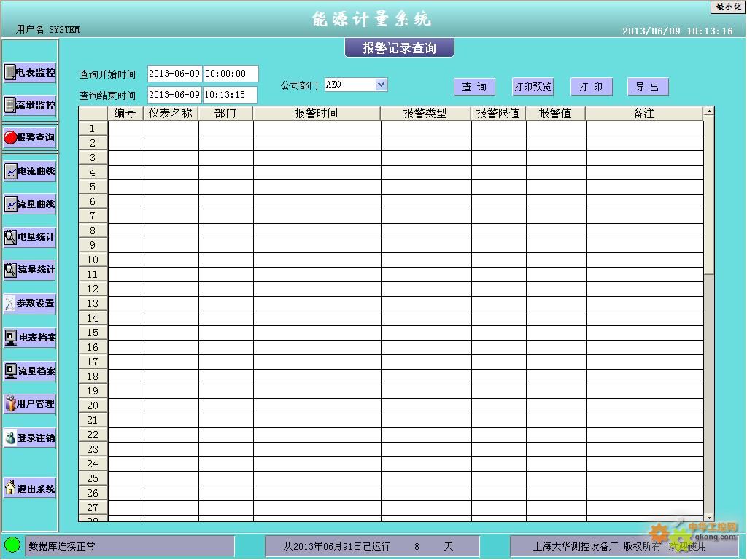This screenshot has height=560, width=747.
Task: Open 流量监控 flow monitoring page
Action: pyautogui.click(x=30, y=105)
